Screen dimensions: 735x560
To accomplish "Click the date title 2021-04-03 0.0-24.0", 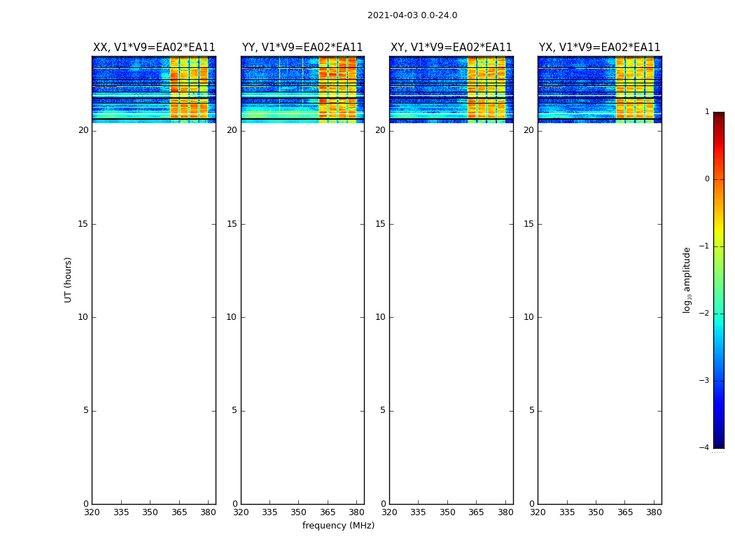I will click(x=412, y=15).
